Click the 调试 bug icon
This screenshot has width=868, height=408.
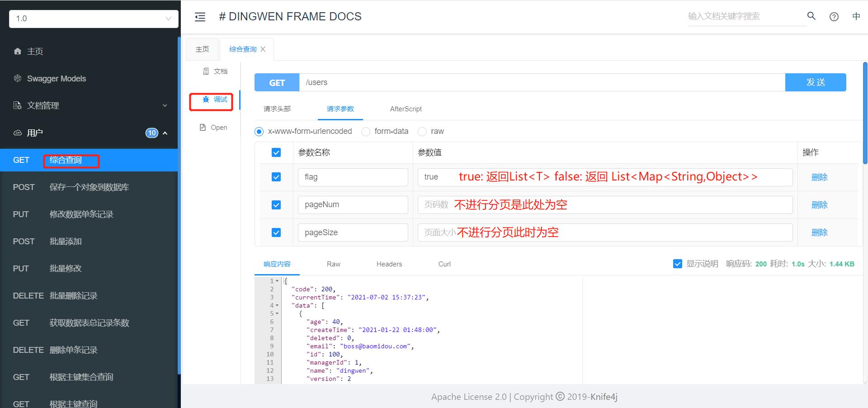206,100
